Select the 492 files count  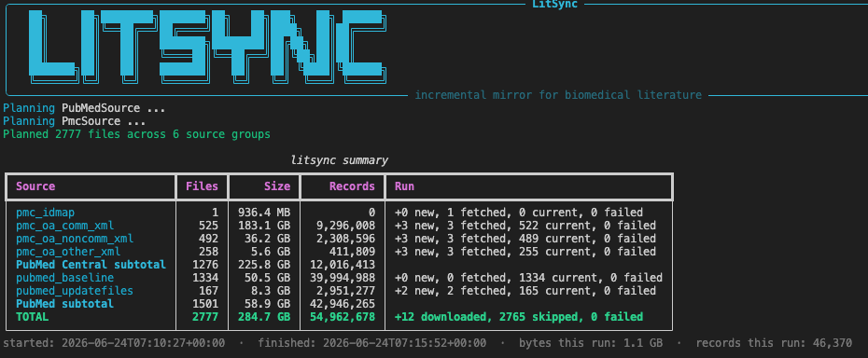click(209, 239)
